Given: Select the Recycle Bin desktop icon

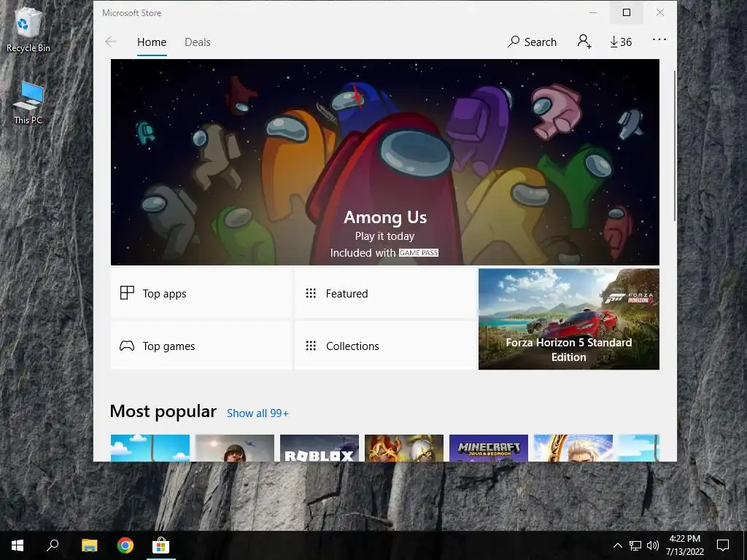Looking at the screenshot, I should 28,31.
